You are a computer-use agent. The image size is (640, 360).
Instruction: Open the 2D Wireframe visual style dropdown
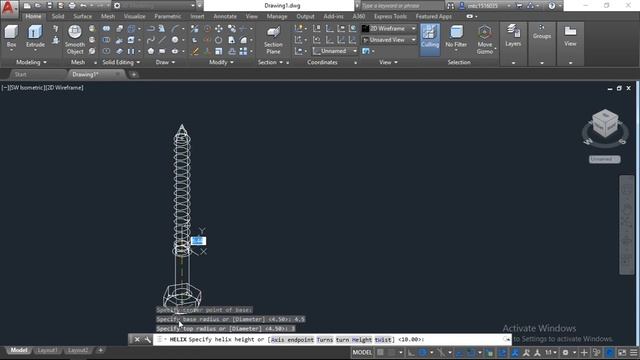point(389,29)
